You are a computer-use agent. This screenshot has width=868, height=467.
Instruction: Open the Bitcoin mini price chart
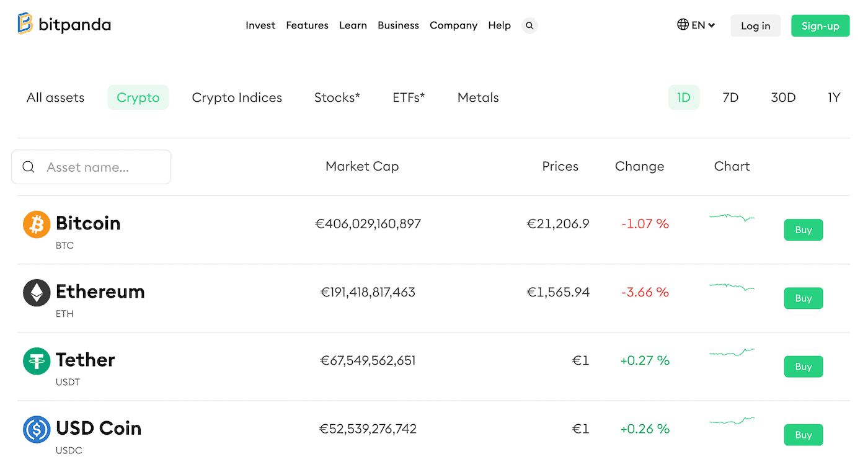click(x=732, y=218)
